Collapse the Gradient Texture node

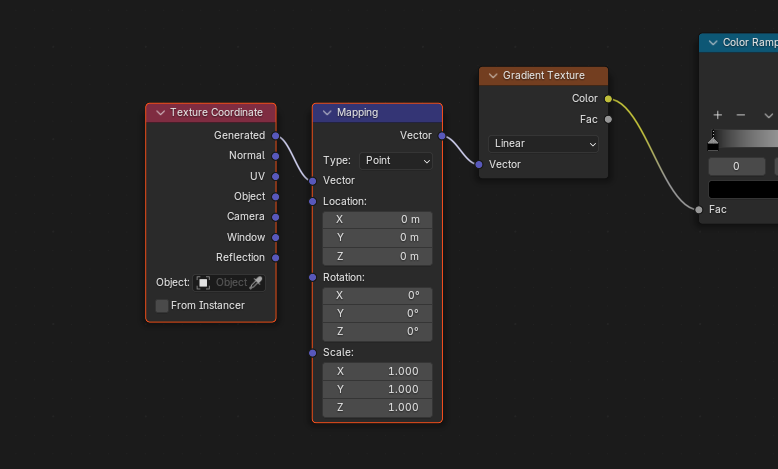point(493,75)
